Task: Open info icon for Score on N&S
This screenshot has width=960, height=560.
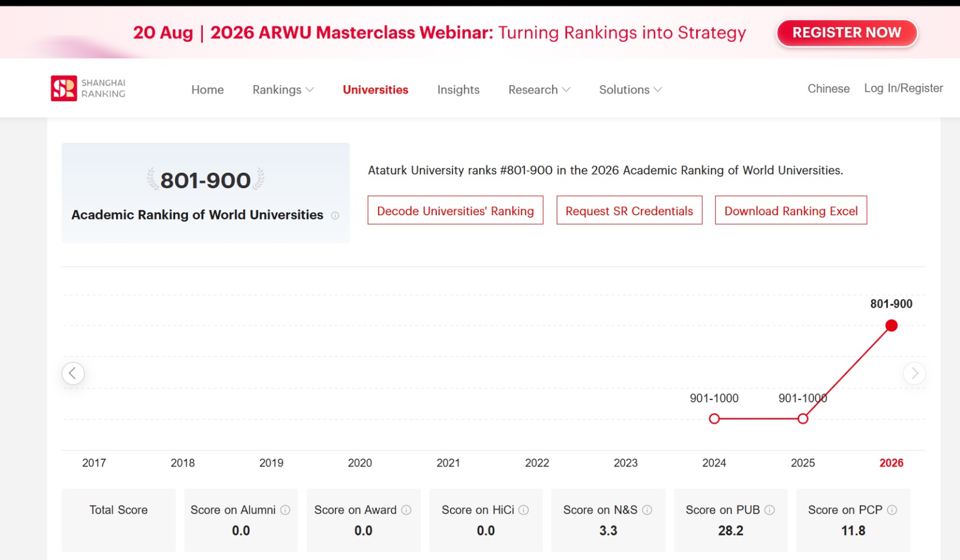Action: (x=647, y=510)
